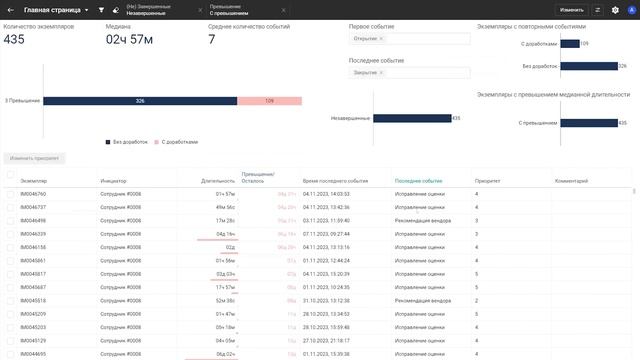The height and width of the screenshot is (360, 640).
Task: Check the row IM0045687 checkbox
Action: click(x=10, y=287)
